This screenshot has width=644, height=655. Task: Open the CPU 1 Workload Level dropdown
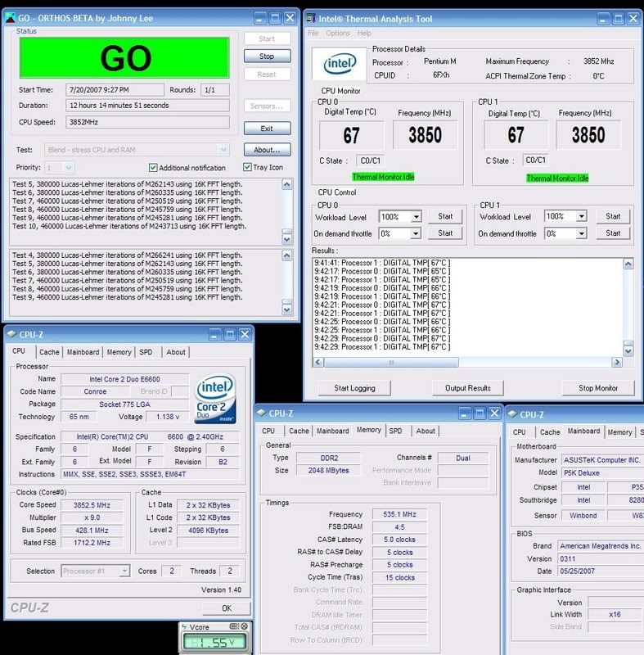tap(581, 216)
